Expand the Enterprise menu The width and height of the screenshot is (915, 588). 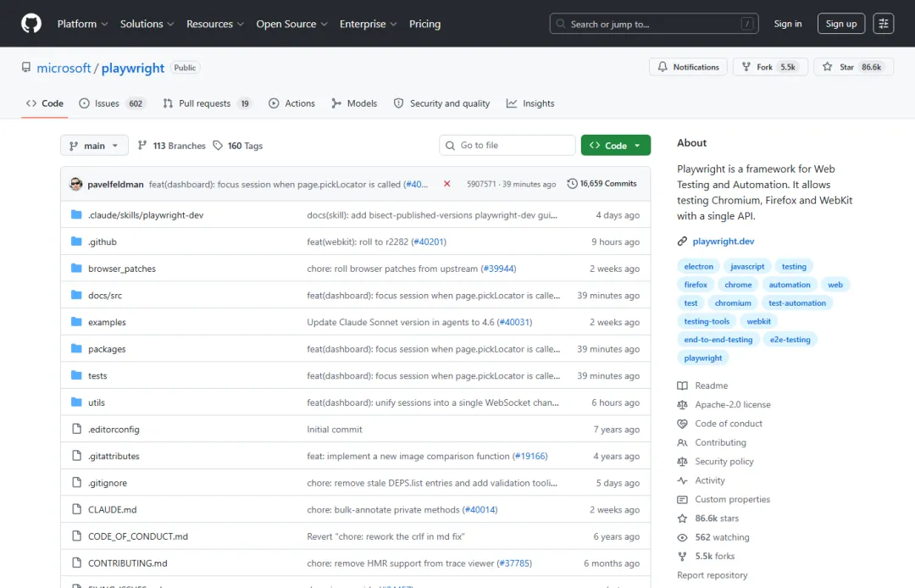[369, 24]
